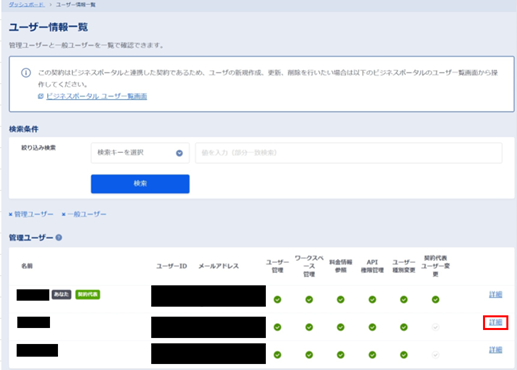Viewport: 517px width, 370px height.
Task: Click the ユーザー情報一覧 breadcrumb item
Action: pos(76,5)
